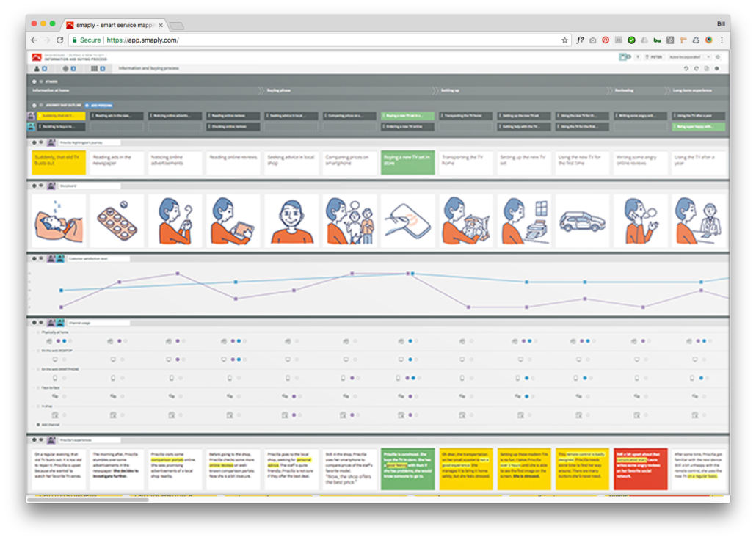Click the Add channel plus icon
Image resolution: width=756 pixels, height=540 pixels.
tap(39, 425)
